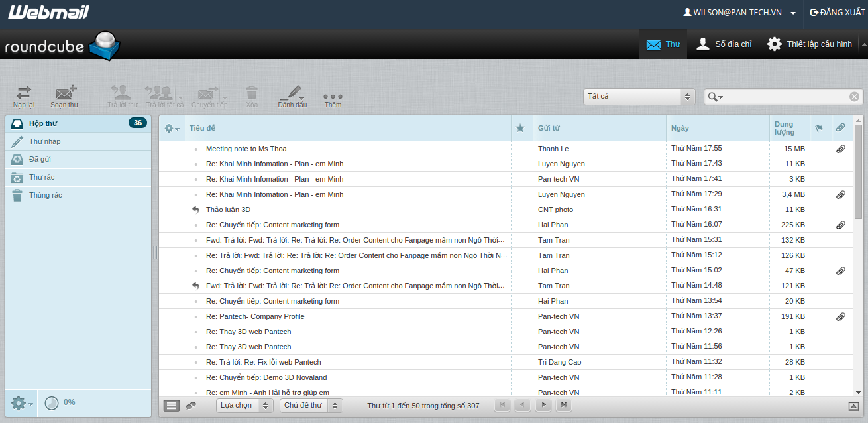The width and height of the screenshot is (868, 423).
Task: Reset search with the clear X icon
Action: pos(854,97)
